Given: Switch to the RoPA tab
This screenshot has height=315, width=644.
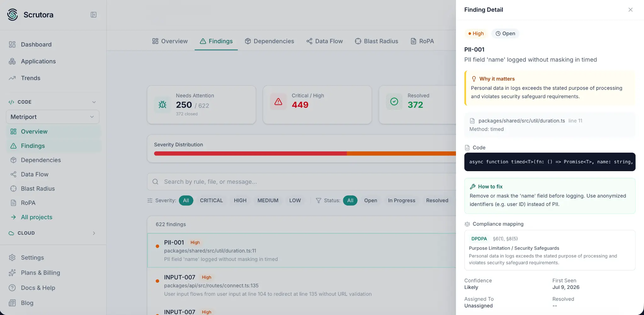Looking at the screenshot, I should 422,41.
